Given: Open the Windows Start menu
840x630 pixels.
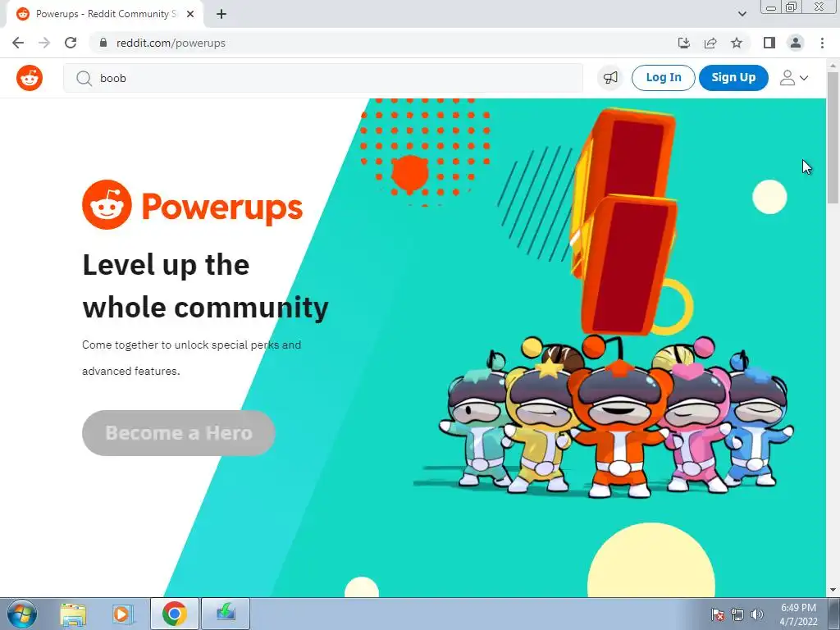Looking at the screenshot, I should 21,614.
